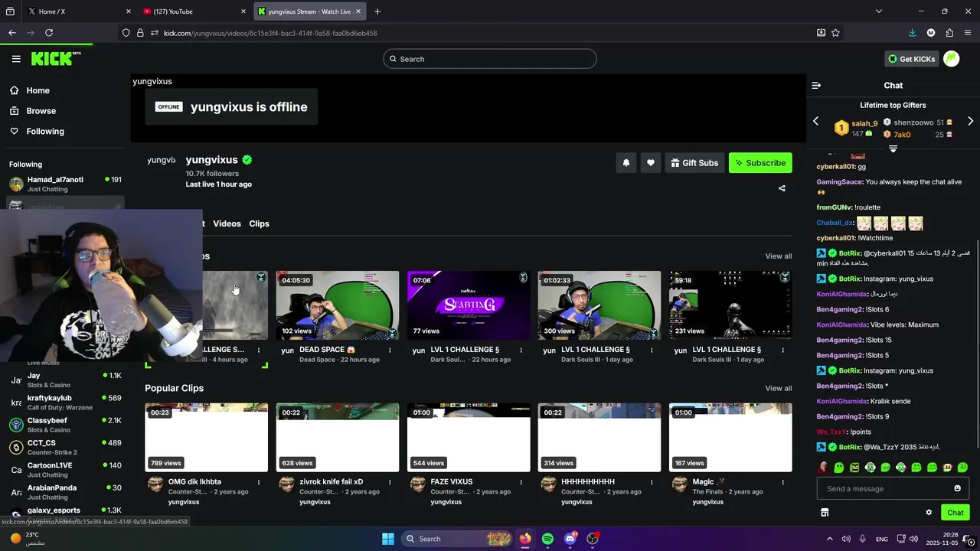Screen dimensions: 980x551
Task: Share the yungvixus channel
Action: coord(782,188)
